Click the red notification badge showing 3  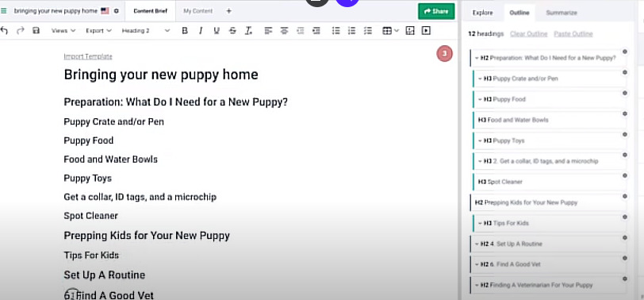[x=444, y=53]
